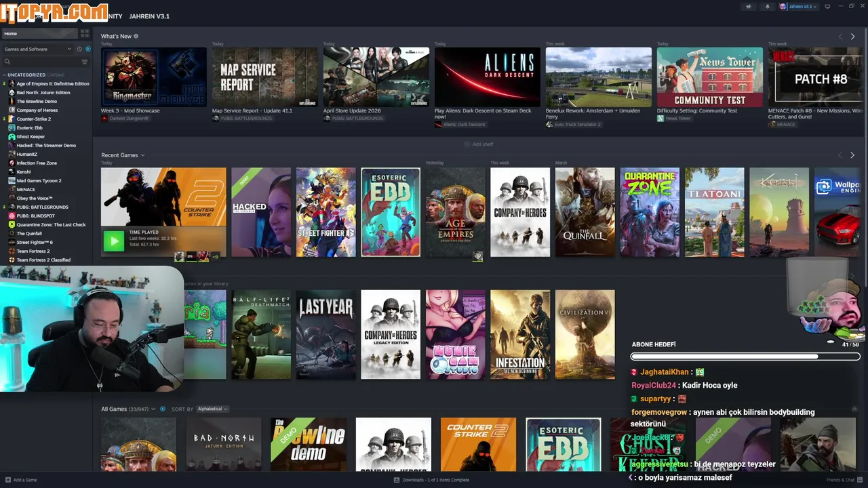868x488 pixels.
Task: Click the library search field
Action: coord(41,62)
